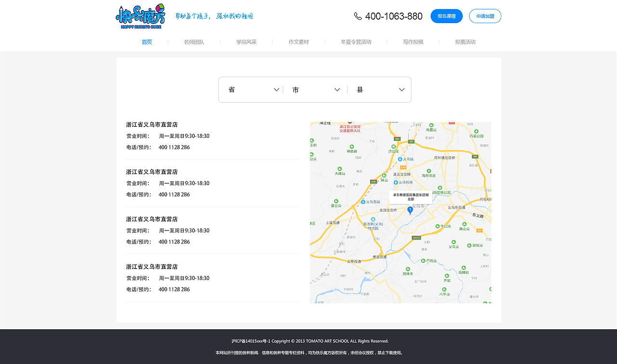
Task: Click the 牛山尖 green map icon
Action: click(438, 226)
